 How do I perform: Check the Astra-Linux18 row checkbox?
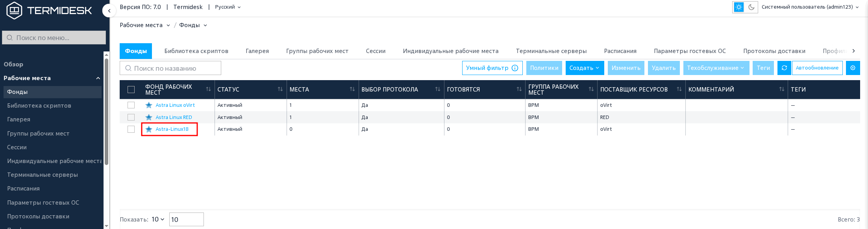[x=131, y=129]
